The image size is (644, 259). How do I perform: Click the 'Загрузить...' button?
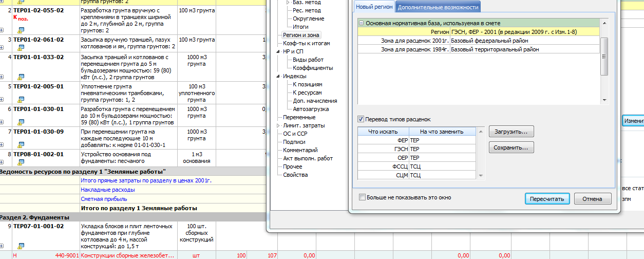coord(511,132)
